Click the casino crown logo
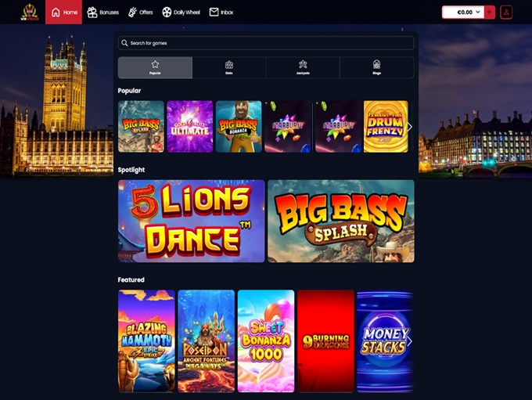This screenshot has height=400, width=532. [30, 12]
